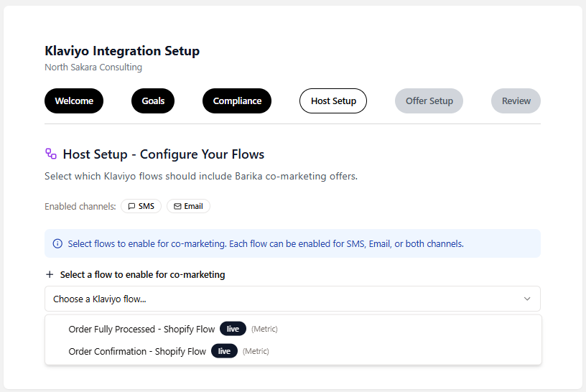Image resolution: width=586 pixels, height=392 pixels.
Task: Open the Choose a Klaviyo flow combo box
Action: tap(287, 299)
